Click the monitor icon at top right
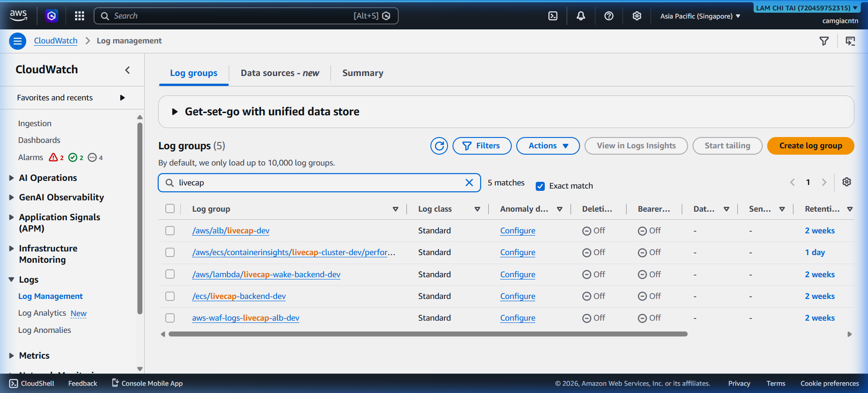The height and width of the screenshot is (393, 868). click(850, 41)
